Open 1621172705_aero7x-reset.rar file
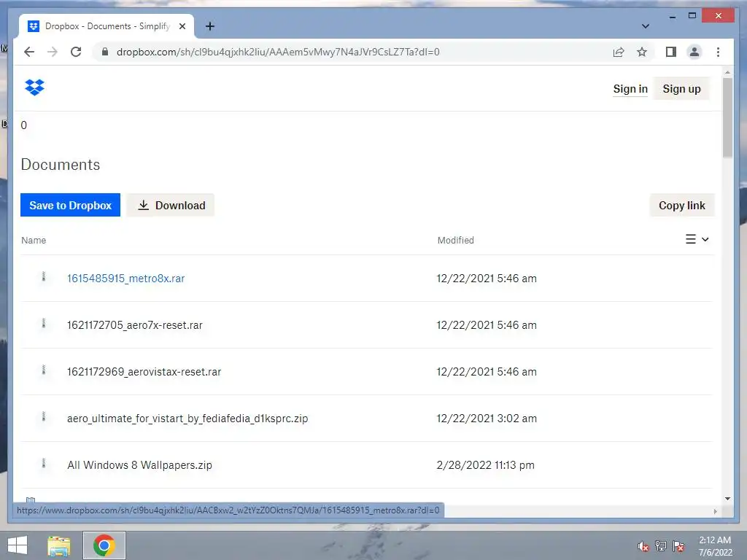The height and width of the screenshot is (560, 747). point(135,325)
